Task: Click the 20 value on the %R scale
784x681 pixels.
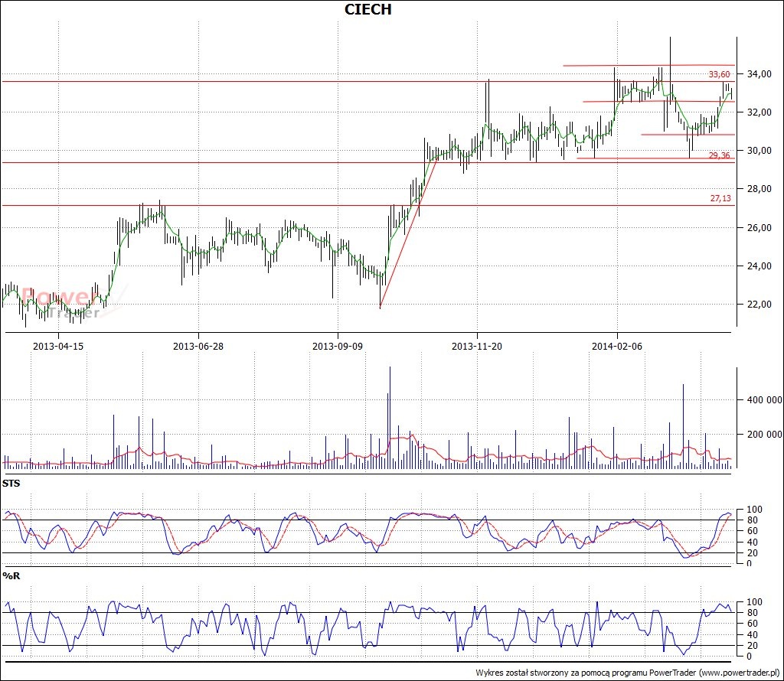Action: coord(752,646)
